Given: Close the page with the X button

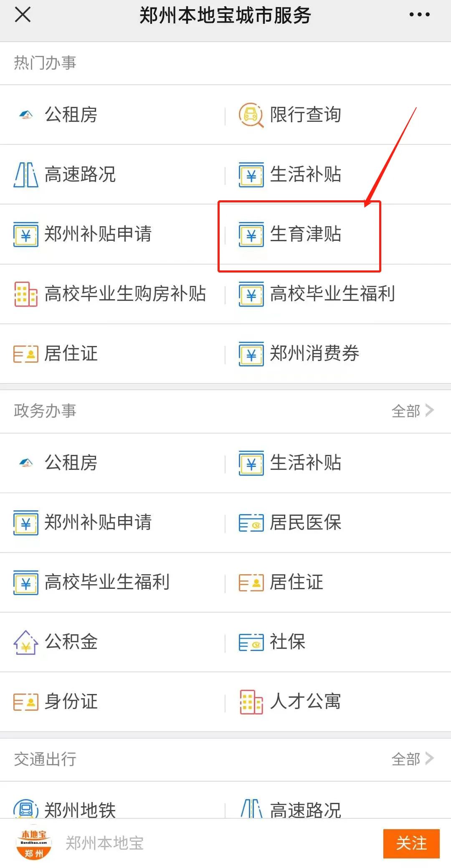Looking at the screenshot, I should tap(23, 15).
